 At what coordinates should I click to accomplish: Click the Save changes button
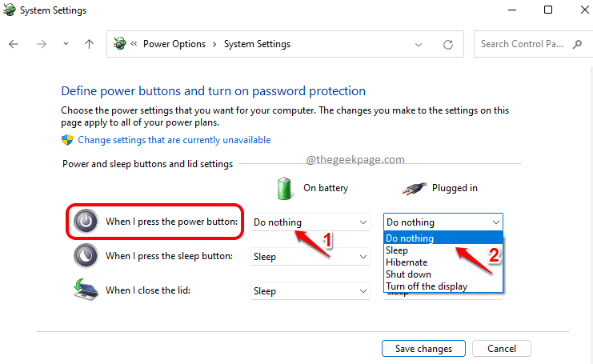423,349
